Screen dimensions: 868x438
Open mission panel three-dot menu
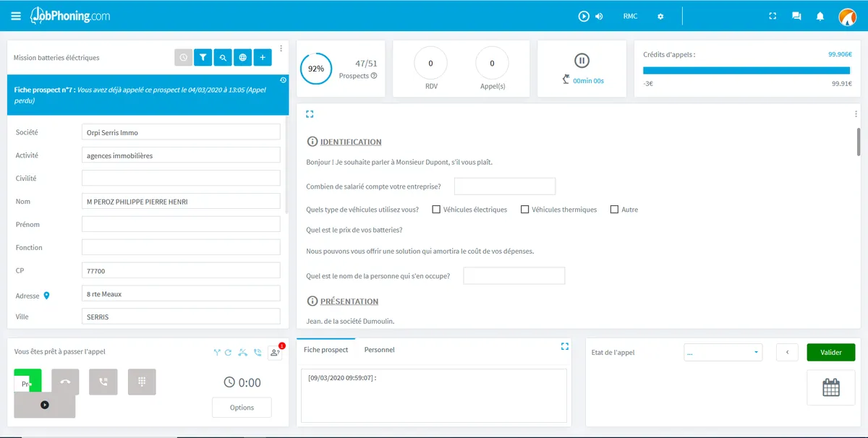coord(281,48)
